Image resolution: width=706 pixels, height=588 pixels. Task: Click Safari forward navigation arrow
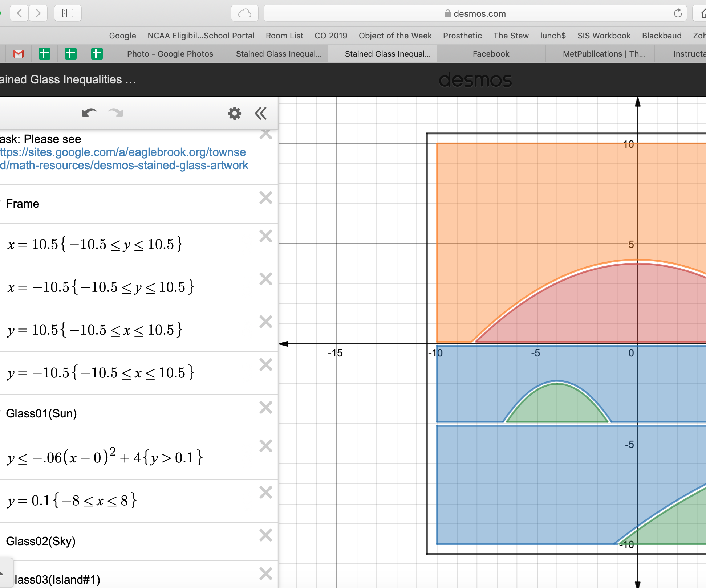coord(38,13)
